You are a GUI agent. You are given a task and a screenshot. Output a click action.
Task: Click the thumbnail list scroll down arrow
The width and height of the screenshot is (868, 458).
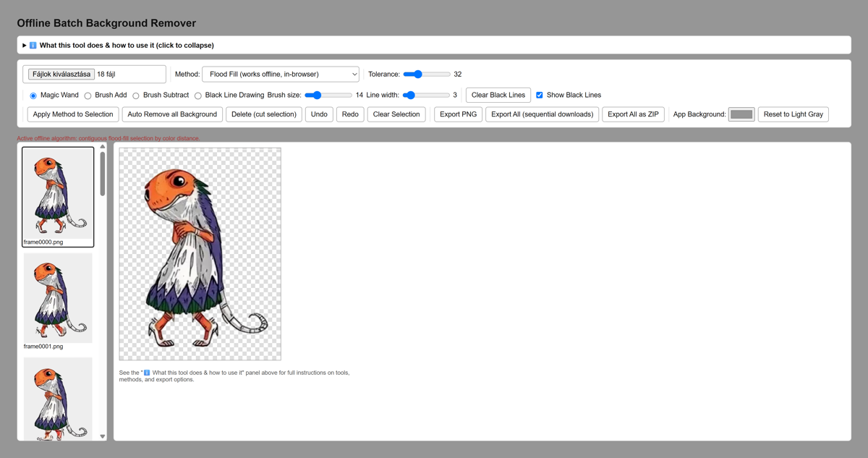pyautogui.click(x=103, y=436)
